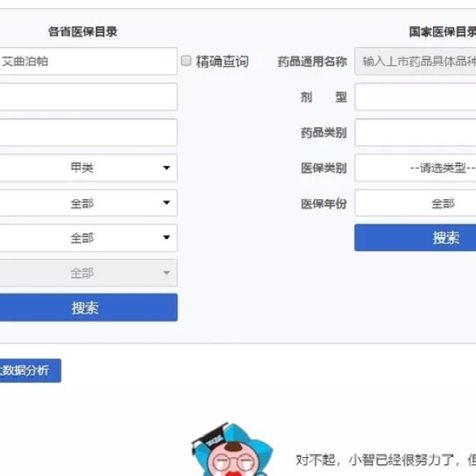Click the 数据分析 button
The height and width of the screenshot is (476, 476).
point(30,370)
